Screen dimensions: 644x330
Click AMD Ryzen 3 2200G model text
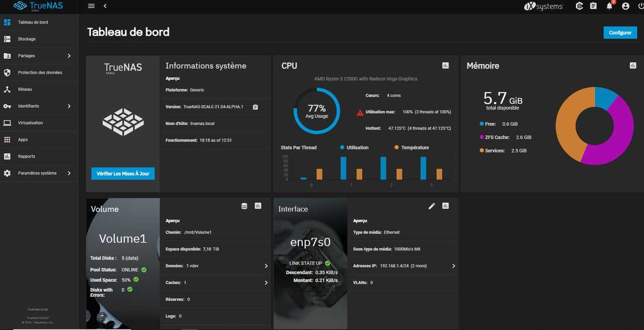coord(366,79)
